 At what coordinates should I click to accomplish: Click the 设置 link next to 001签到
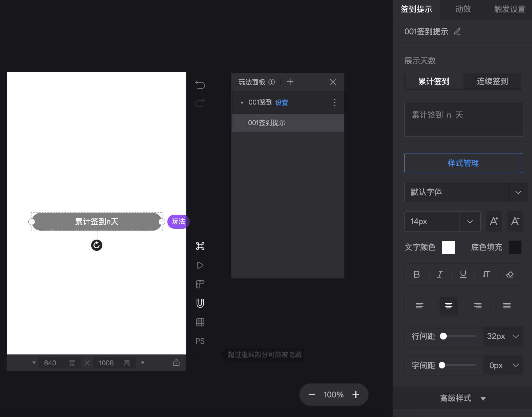[x=282, y=102]
